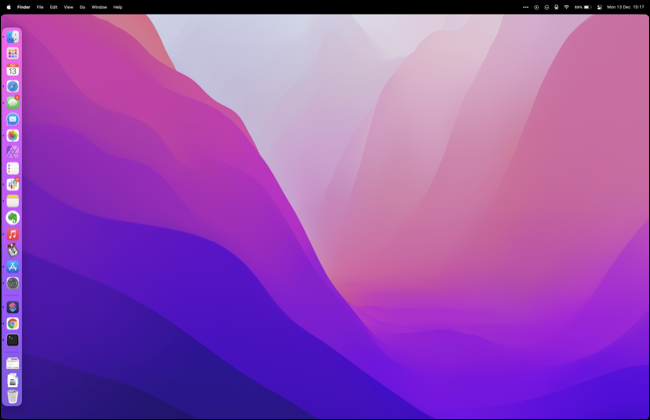The height and width of the screenshot is (420, 650).
Task: Open the Apple menu
Action: click(9, 7)
